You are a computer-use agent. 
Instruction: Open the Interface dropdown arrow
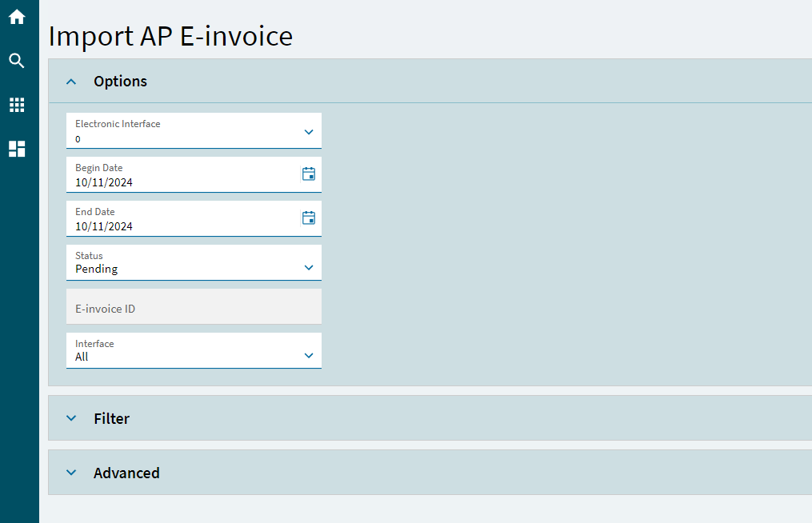point(309,356)
